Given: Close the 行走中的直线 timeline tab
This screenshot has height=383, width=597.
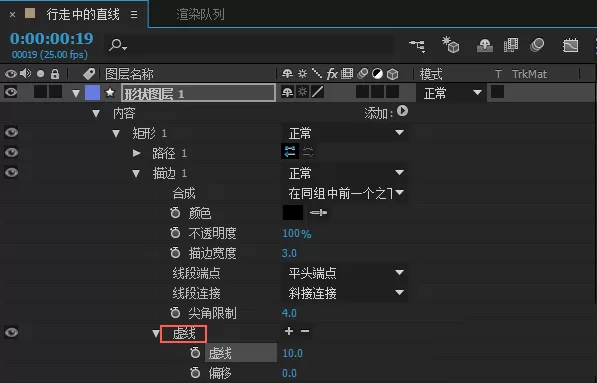Looking at the screenshot, I should tap(13, 14).
